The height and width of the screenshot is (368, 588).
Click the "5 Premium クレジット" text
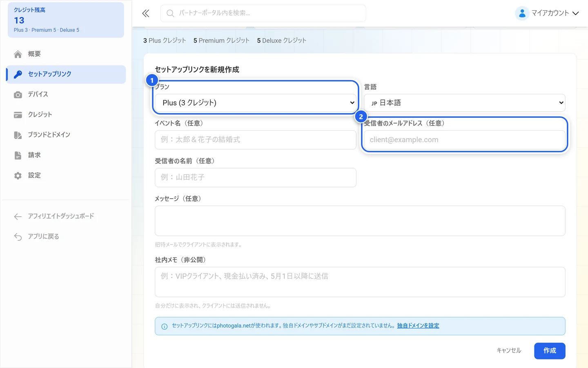[x=221, y=40]
